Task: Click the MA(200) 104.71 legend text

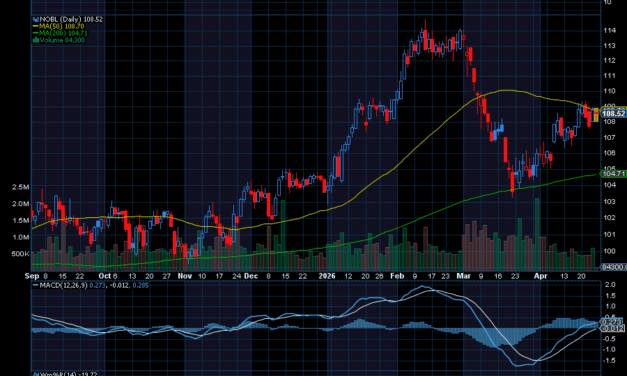Action: (63, 33)
